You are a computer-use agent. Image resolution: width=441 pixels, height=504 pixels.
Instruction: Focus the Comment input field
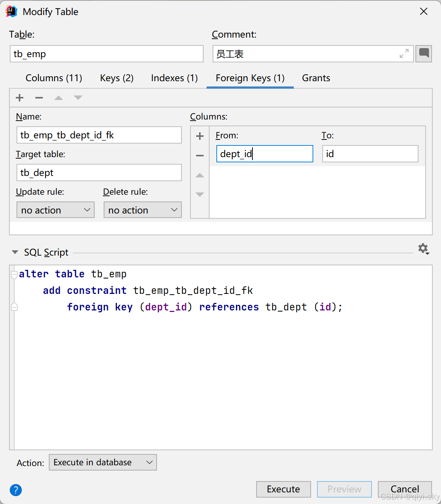[313, 54]
